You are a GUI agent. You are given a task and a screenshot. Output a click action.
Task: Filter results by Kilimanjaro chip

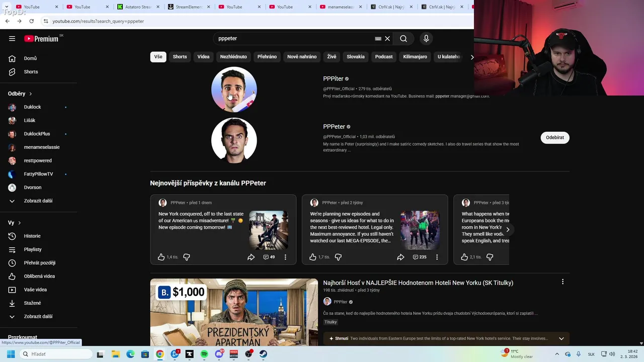click(x=415, y=57)
